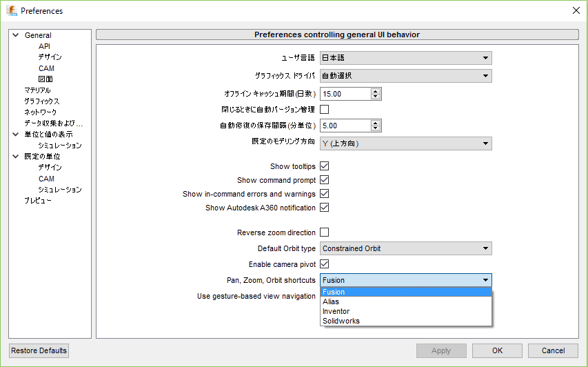Open the ユーザ言語 dropdown
The width and height of the screenshot is (588, 367).
[x=406, y=58]
